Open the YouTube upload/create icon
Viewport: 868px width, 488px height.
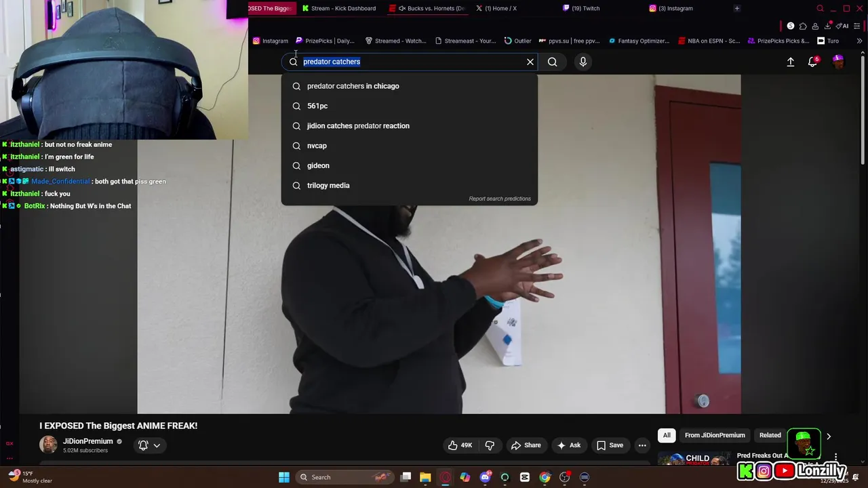[x=791, y=62]
